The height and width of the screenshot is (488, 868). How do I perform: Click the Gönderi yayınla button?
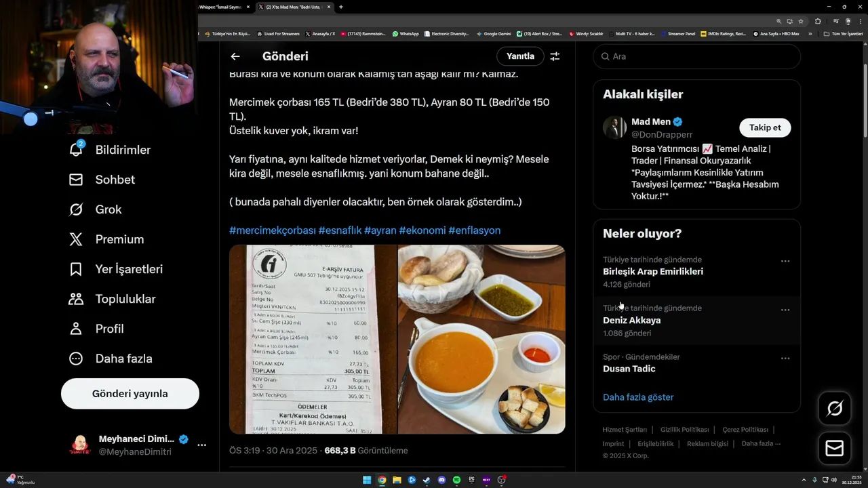click(130, 394)
